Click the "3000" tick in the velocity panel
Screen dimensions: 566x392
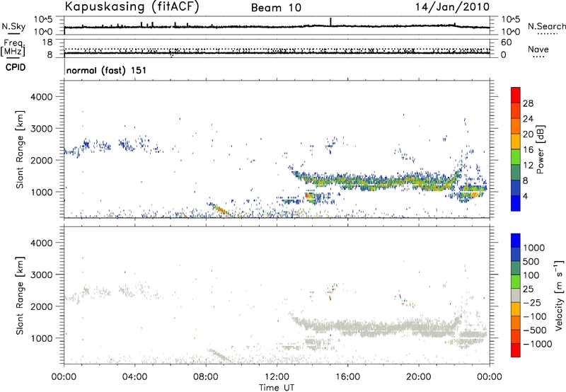pos(42,275)
